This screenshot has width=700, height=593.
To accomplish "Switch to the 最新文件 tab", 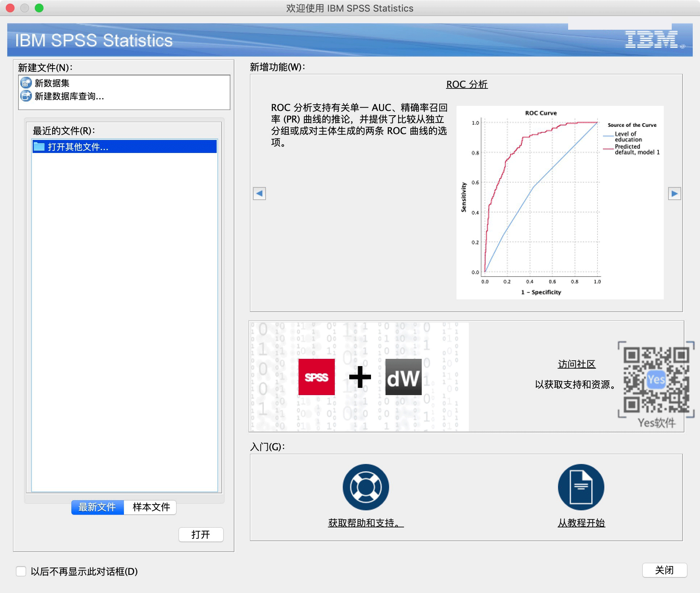I will point(97,507).
